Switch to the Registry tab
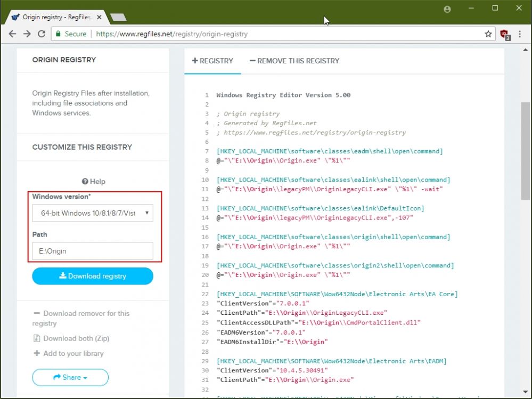The width and height of the screenshot is (532, 399). tap(212, 61)
